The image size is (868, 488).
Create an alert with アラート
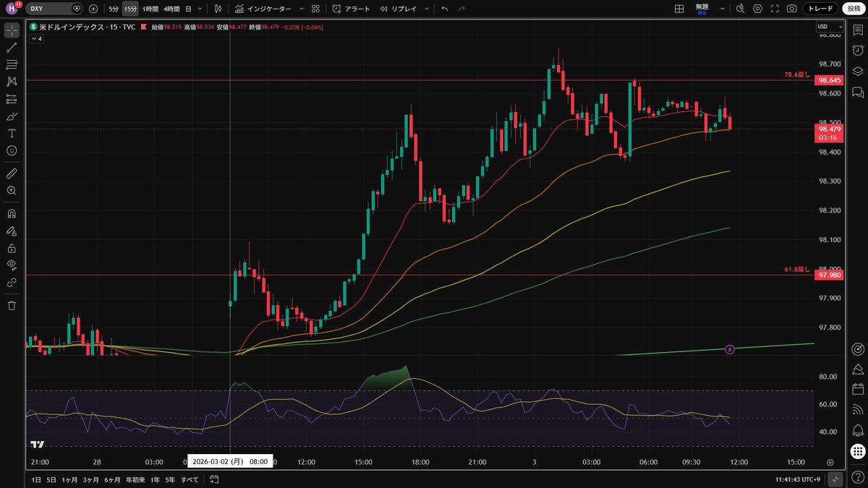(351, 9)
